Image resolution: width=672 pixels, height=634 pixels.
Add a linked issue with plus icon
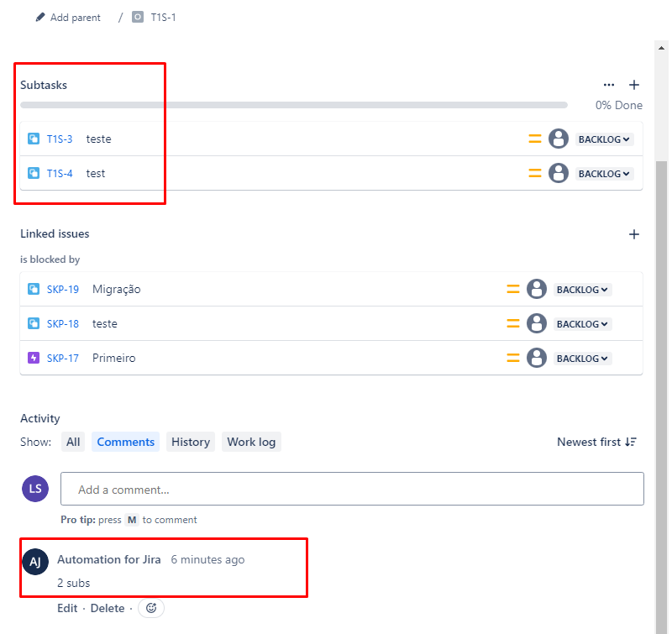coord(634,234)
